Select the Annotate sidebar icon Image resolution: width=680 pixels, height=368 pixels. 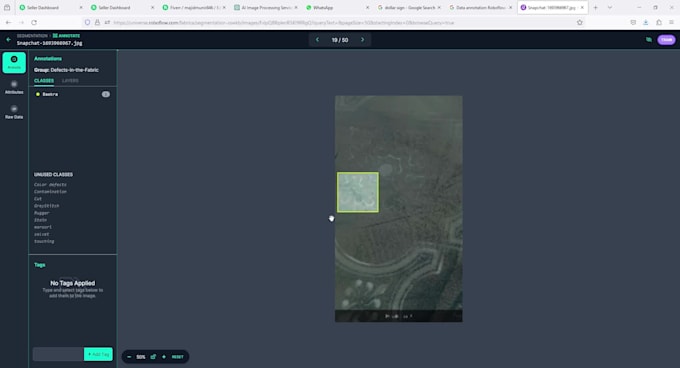click(x=14, y=62)
